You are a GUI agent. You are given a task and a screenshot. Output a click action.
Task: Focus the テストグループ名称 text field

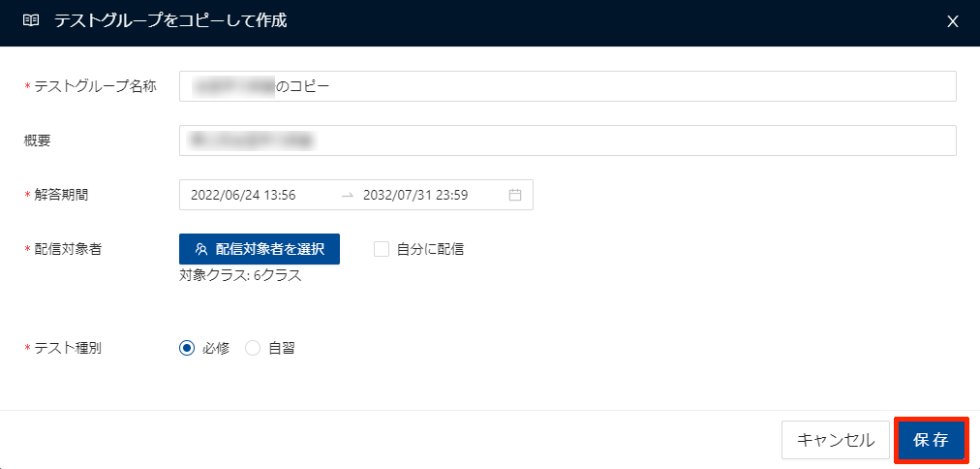(620, 86)
